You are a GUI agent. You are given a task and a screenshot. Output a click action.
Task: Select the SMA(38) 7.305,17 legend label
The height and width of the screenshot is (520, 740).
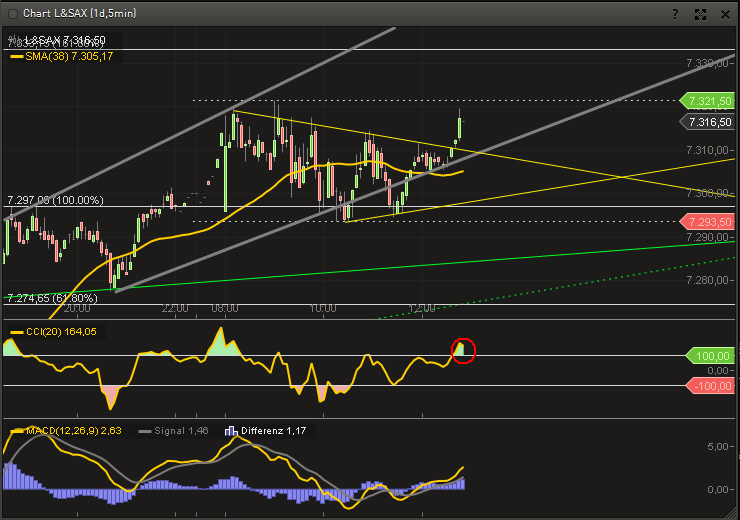pos(69,57)
